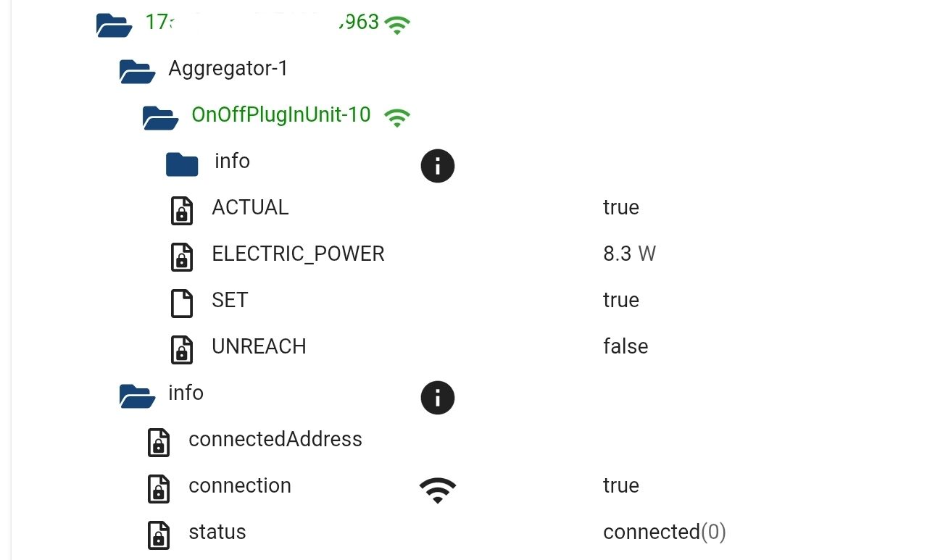
Task: Click the plain document icon for SET
Action: (181, 303)
